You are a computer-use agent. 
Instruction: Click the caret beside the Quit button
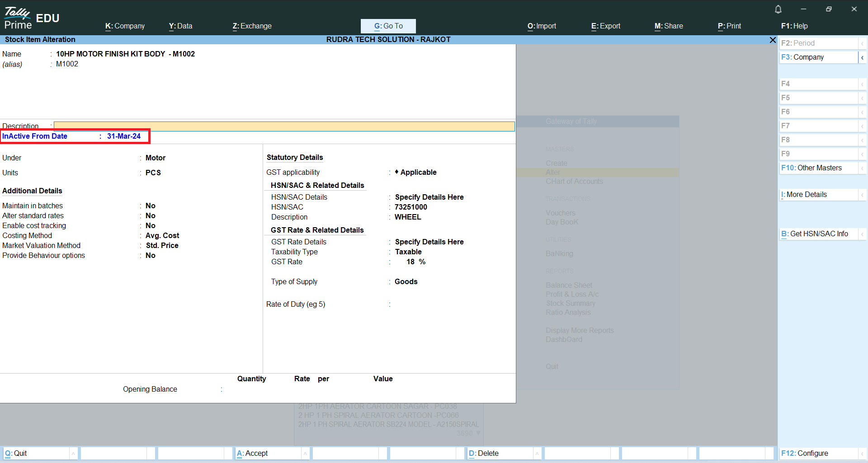click(x=73, y=454)
